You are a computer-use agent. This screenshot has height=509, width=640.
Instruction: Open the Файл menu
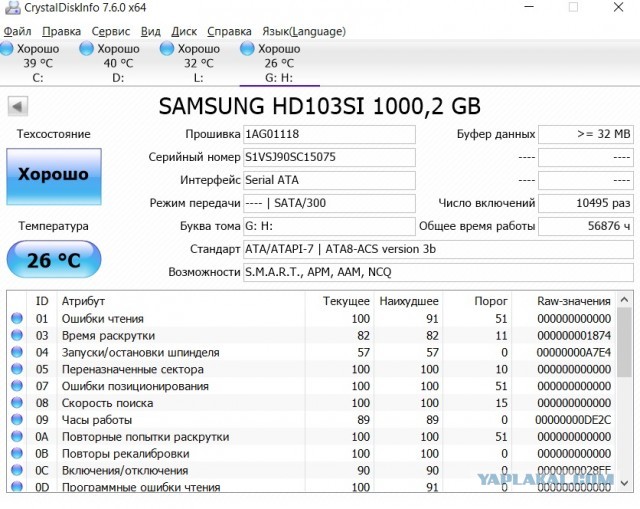pyautogui.click(x=17, y=31)
